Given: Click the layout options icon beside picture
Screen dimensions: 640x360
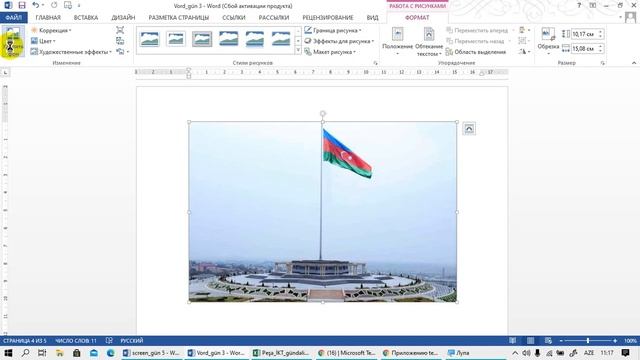Looking at the screenshot, I should pyautogui.click(x=469, y=129).
